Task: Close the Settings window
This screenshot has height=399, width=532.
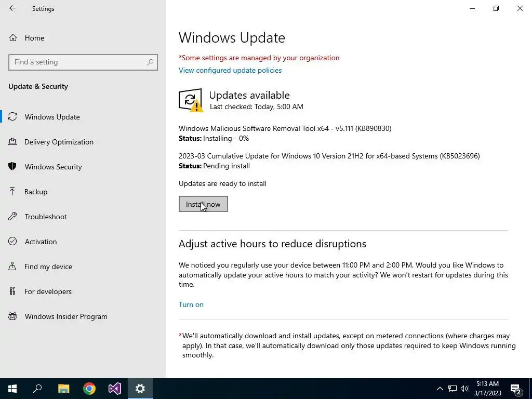Action: [520, 8]
